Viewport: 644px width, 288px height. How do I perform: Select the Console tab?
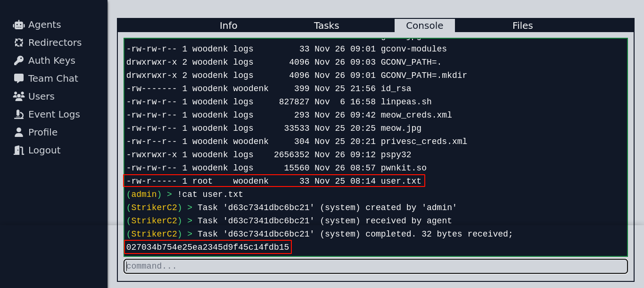click(424, 25)
